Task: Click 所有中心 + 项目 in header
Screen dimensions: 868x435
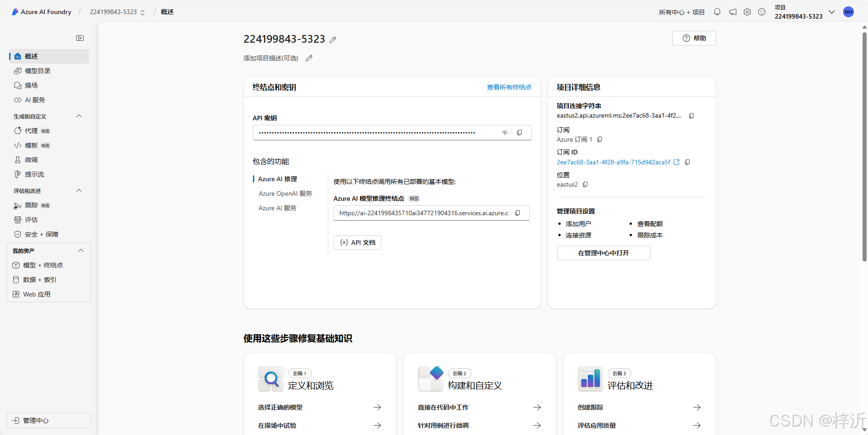Action: tap(681, 12)
